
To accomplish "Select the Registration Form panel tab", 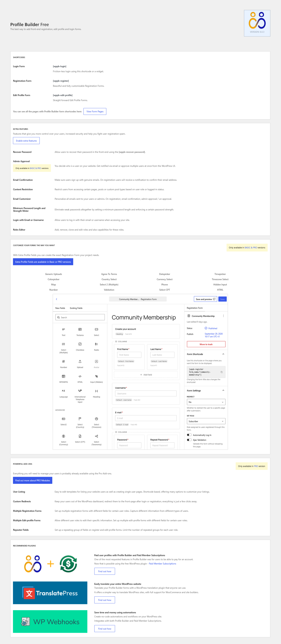I will coord(195,308).
